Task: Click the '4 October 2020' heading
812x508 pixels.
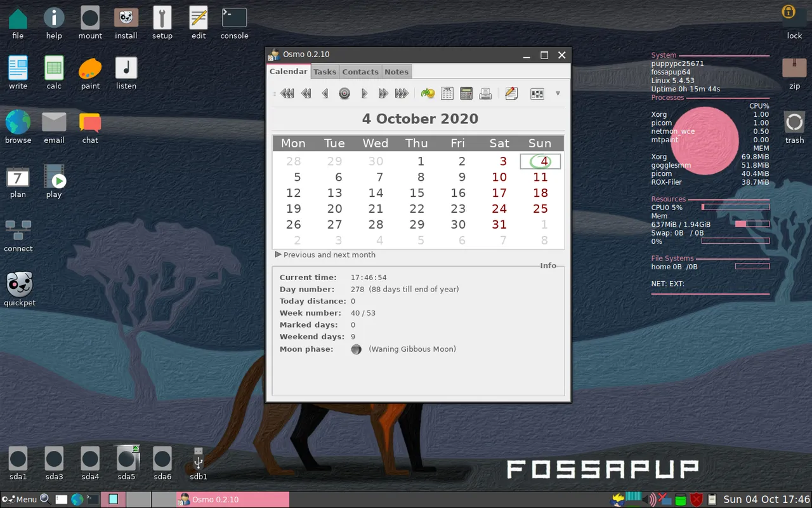Action: pos(420,119)
